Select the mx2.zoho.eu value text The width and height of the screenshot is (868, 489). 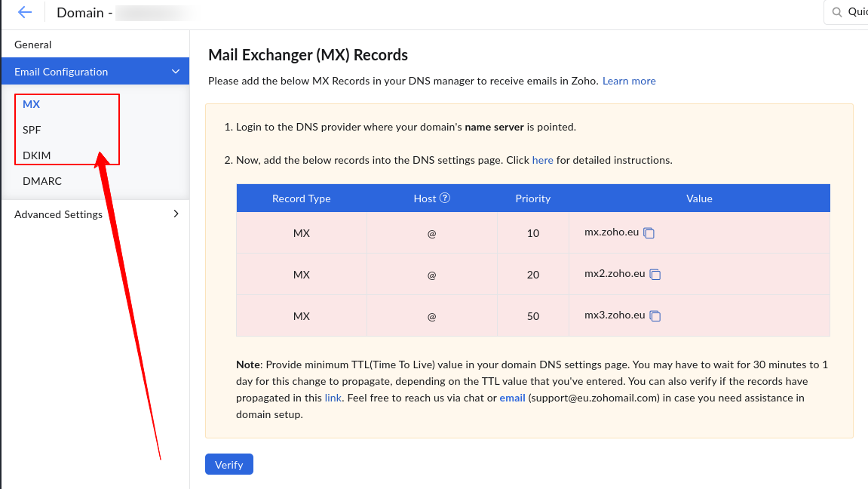pos(615,274)
